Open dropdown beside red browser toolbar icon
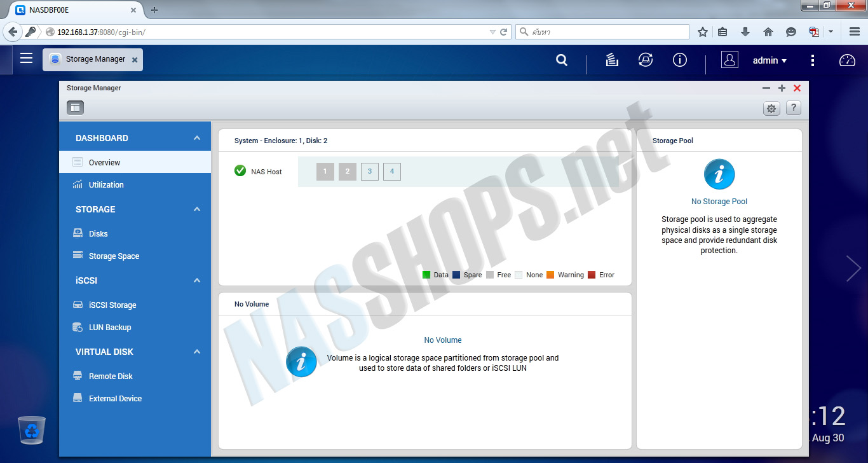The image size is (868, 463). click(x=831, y=32)
